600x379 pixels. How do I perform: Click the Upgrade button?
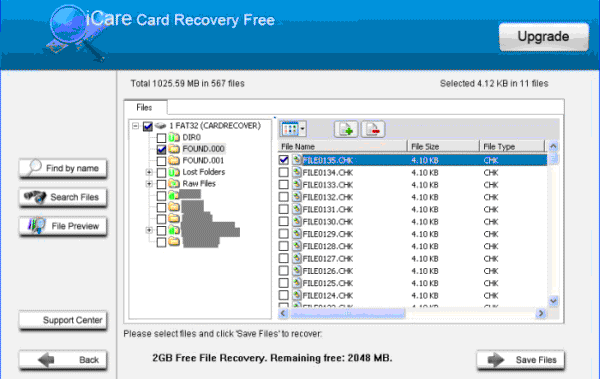[x=543, y=37]
